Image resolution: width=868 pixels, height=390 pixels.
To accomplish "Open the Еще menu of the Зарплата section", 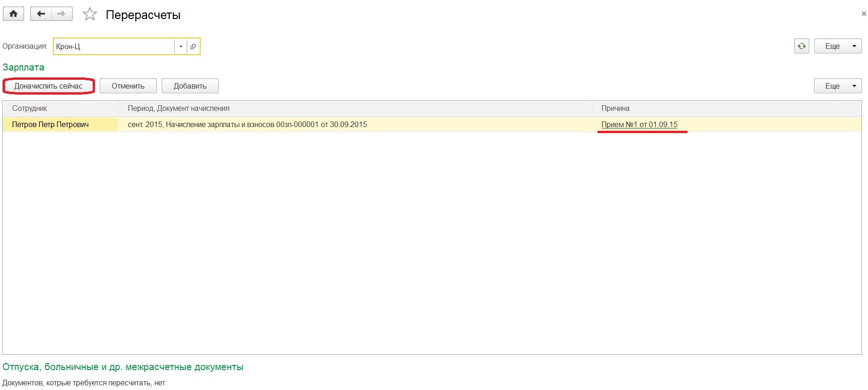I will point(838,86).
